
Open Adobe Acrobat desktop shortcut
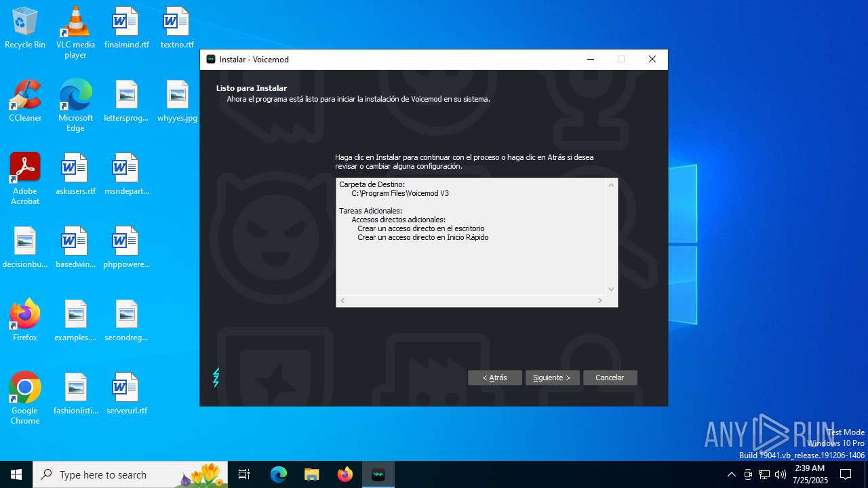[x=25, y=179]
